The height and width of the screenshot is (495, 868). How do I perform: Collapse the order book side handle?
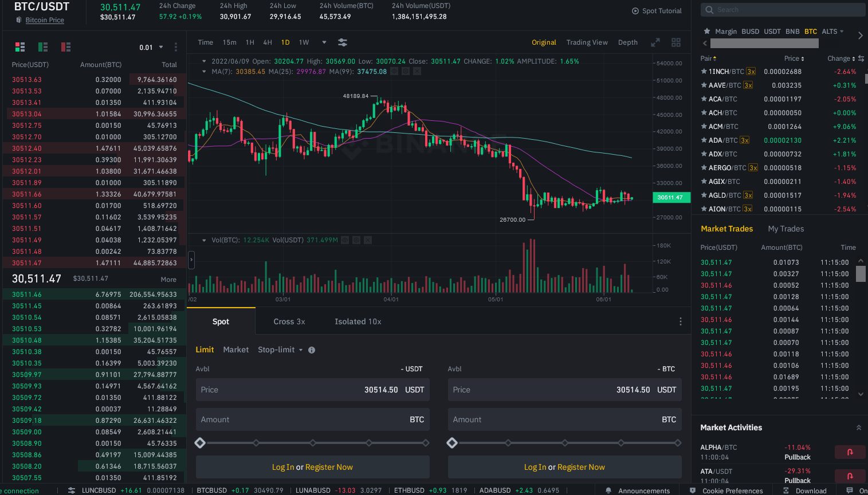[191, 260]
